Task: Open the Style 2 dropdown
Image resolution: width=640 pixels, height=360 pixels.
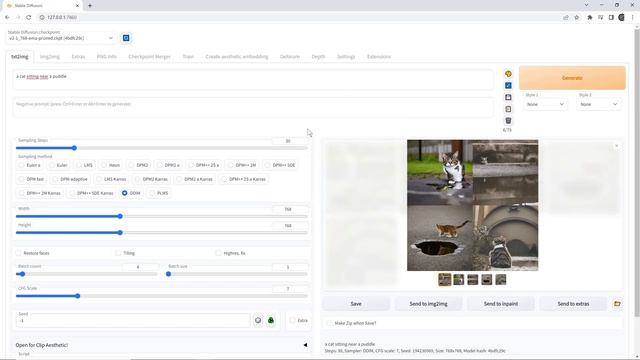Action: click(x=598, y=104)
